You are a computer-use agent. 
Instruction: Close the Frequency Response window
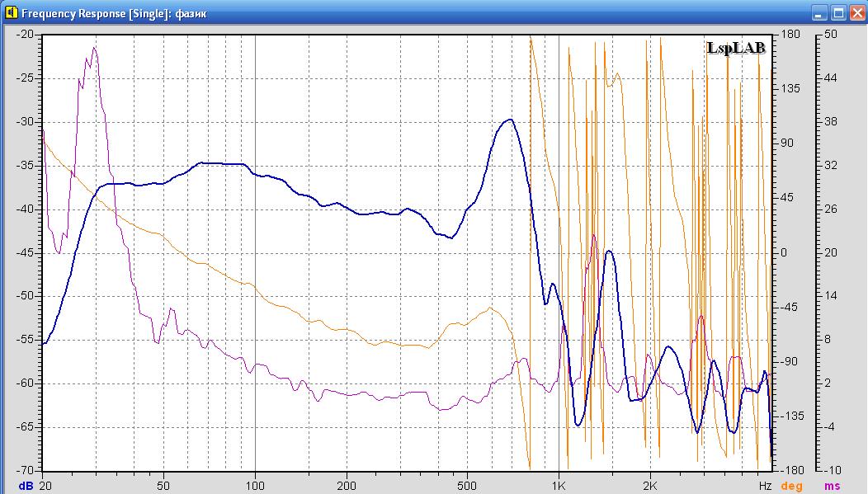click(x=857, y=13)
